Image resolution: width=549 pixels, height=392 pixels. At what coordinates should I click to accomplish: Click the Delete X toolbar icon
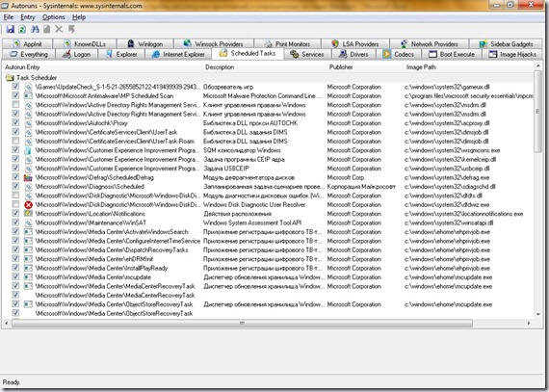pos(59,30)
